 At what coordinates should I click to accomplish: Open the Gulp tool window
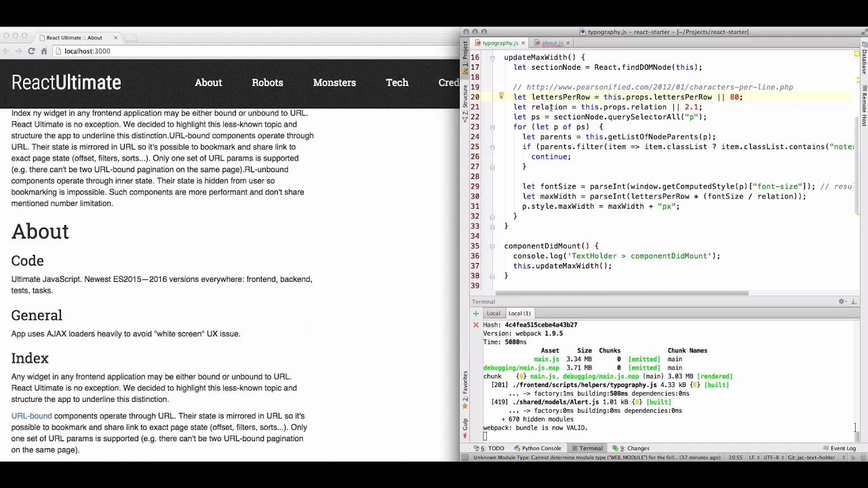[465, 427]
